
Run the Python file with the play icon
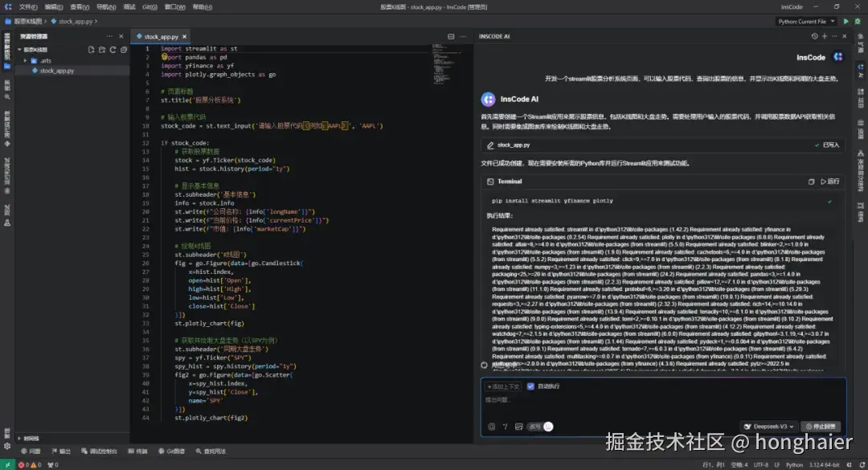pos(846,22)
